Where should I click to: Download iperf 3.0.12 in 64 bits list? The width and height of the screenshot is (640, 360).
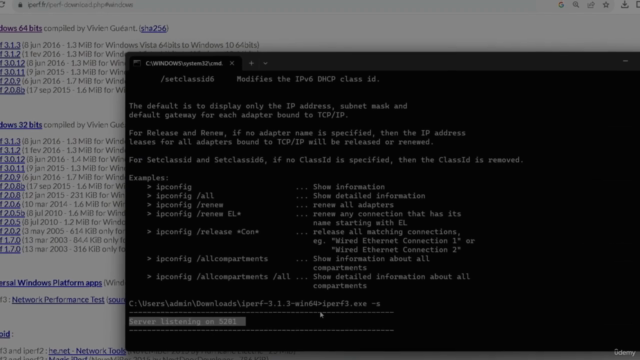pyautogui.click(x=12, y=63)
